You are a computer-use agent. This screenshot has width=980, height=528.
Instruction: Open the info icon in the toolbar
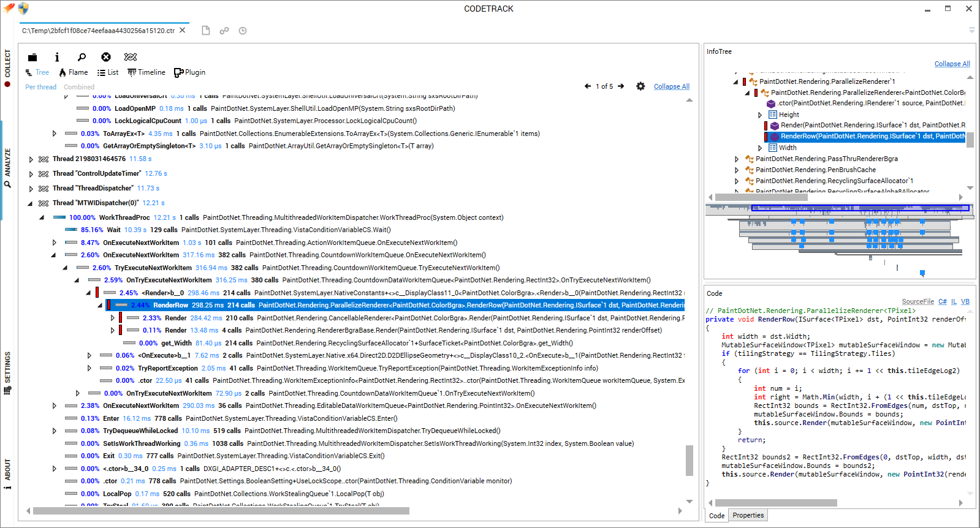(x=57, y=57)
